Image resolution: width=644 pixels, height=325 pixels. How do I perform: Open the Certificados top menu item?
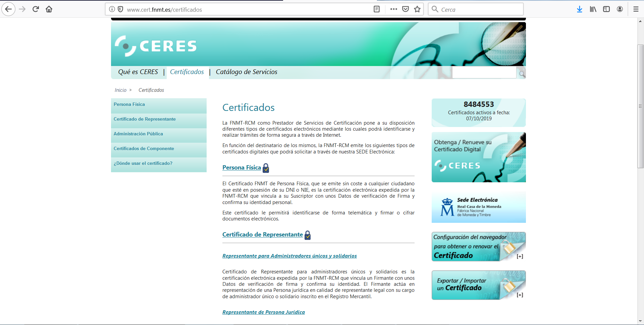tap(187, 72)
